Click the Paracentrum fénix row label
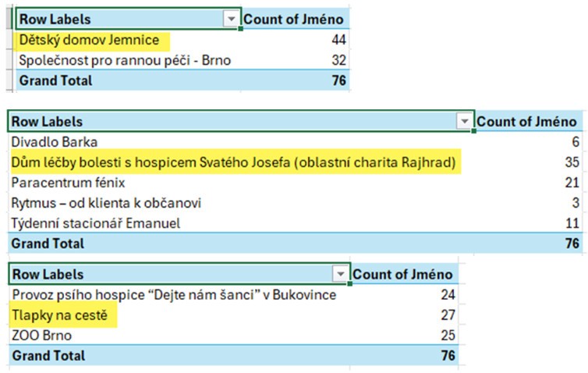Screen dimensions: 588x373 coord(69,183)
